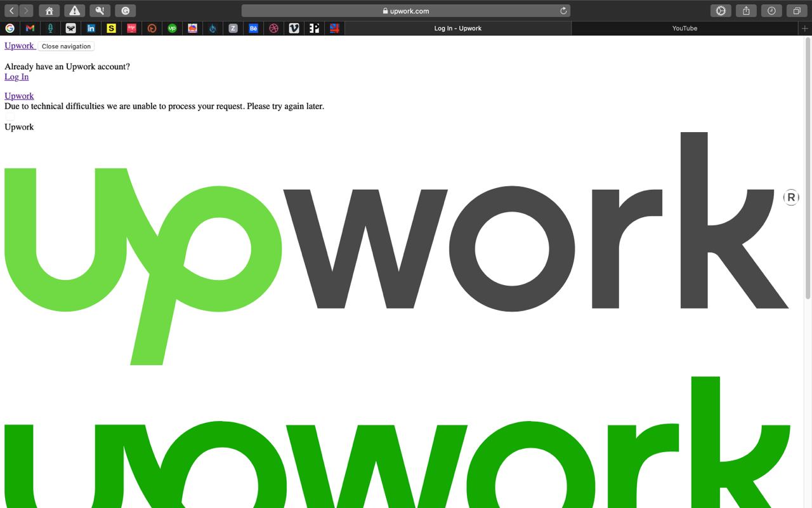Image resolution: width=812 pixels, height=508 pixels.
Task: Click the Upwork link above the error message
Action: click(19, 96)
